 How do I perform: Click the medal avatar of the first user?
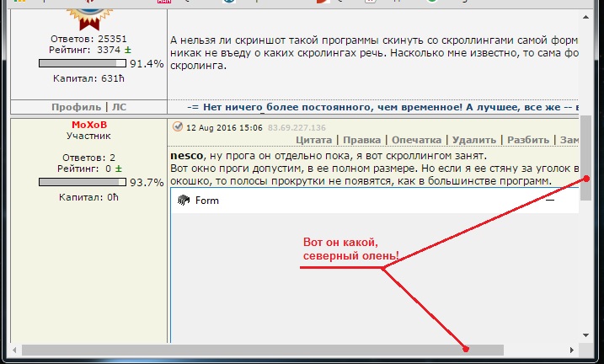[x=88, y=10]
